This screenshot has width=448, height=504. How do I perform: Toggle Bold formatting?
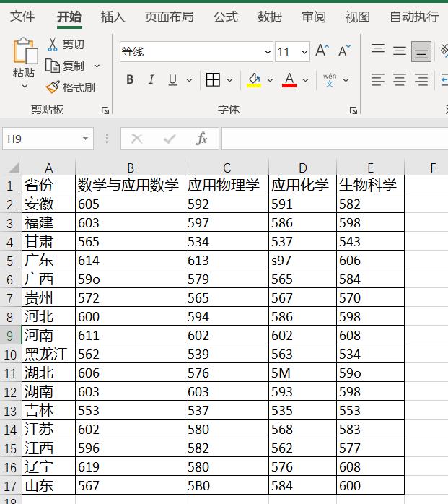tap(130, 79)
